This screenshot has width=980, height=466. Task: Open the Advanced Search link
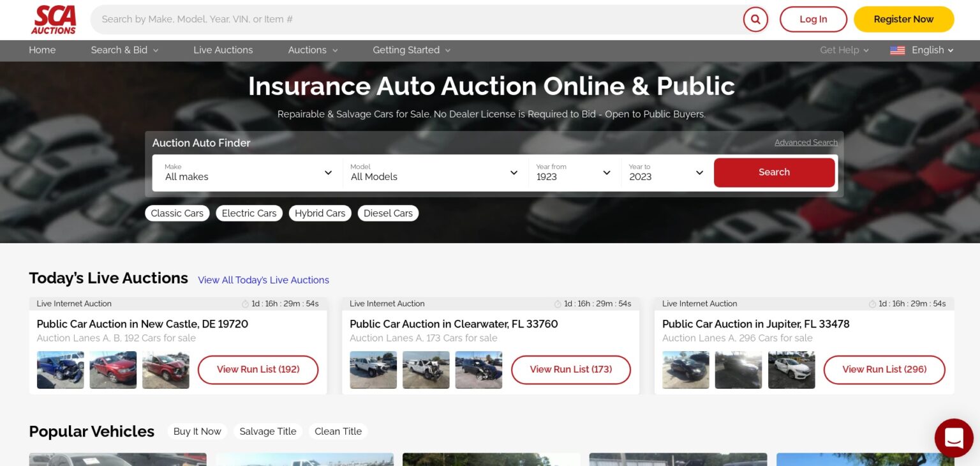pos(806,142)
